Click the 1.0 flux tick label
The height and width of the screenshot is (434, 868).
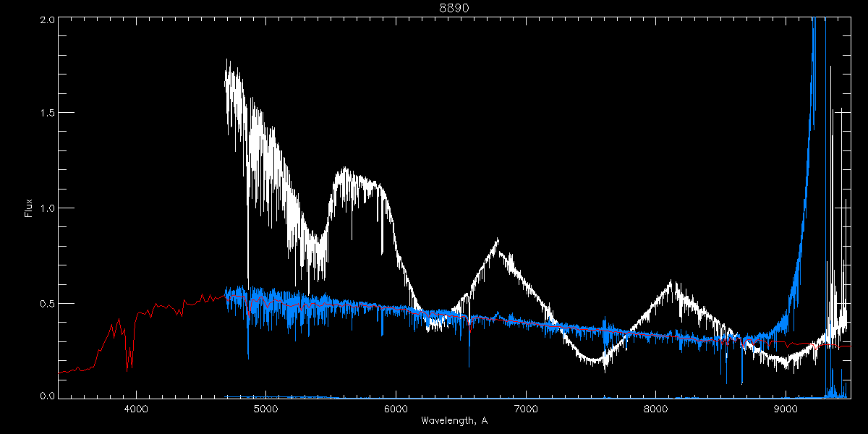click(x=46, y=208)
